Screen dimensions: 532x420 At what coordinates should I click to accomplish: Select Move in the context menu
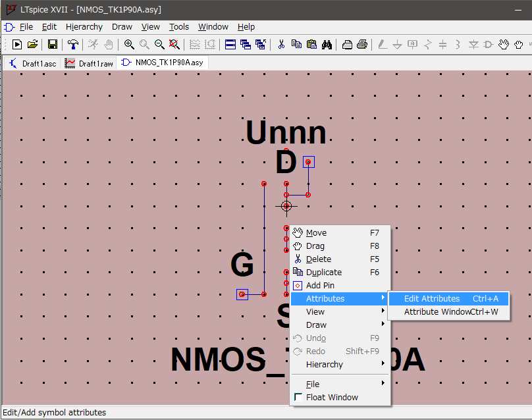(340, 233)
